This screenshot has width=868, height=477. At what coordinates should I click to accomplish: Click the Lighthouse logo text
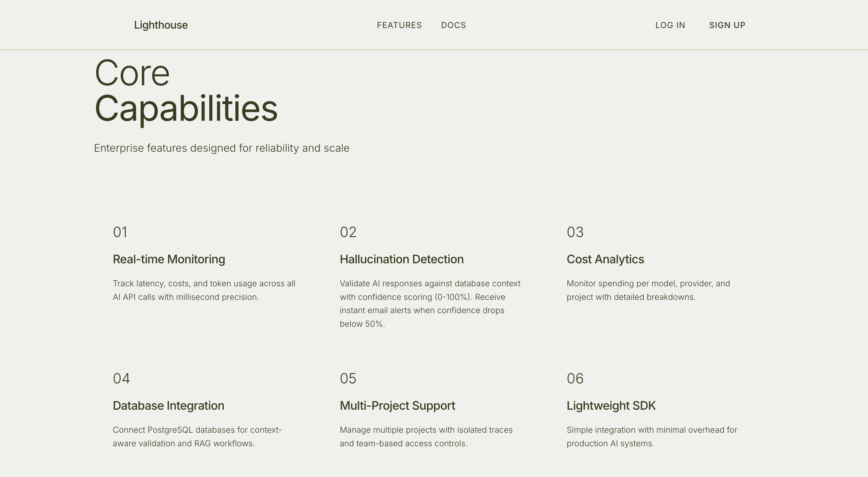click(161, 25)
